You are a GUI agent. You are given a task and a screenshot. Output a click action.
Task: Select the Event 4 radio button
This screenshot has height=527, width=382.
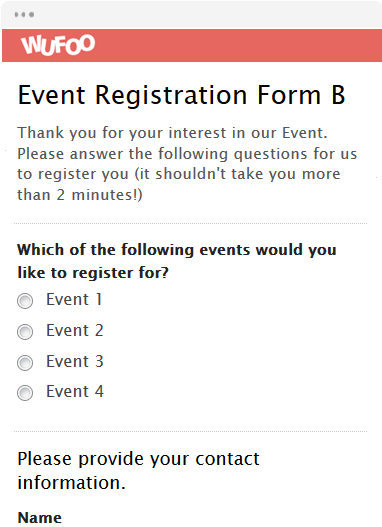(25, 393)
